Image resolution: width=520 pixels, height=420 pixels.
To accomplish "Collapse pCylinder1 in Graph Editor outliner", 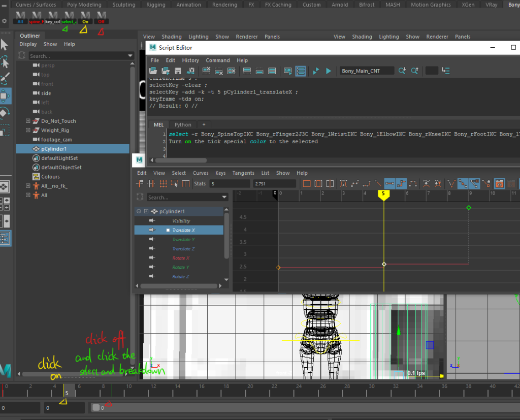I will click(x=139, y=211).
